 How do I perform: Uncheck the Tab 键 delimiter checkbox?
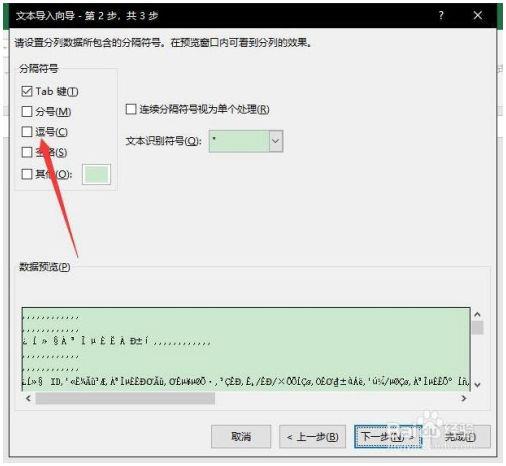[x=27, y=91]
